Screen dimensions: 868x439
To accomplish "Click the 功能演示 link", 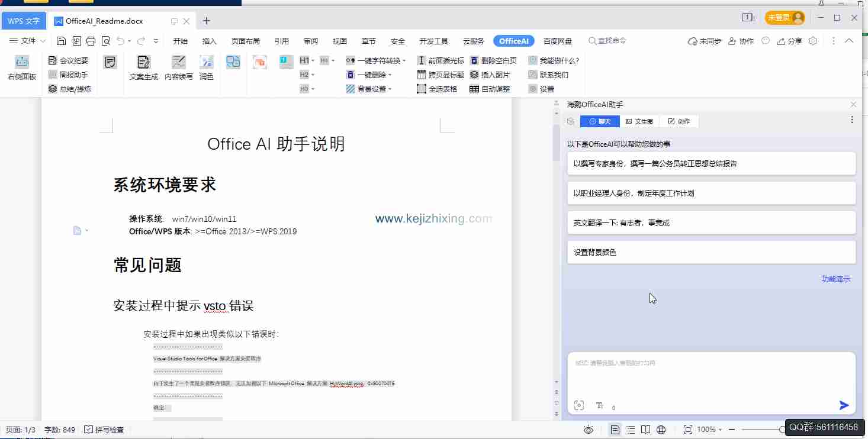I will tap(835, 279).
